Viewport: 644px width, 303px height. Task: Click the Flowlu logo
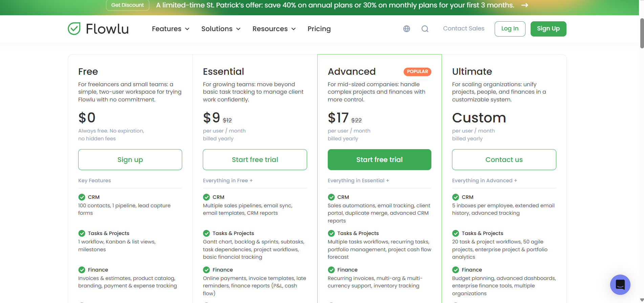(98, 29)
